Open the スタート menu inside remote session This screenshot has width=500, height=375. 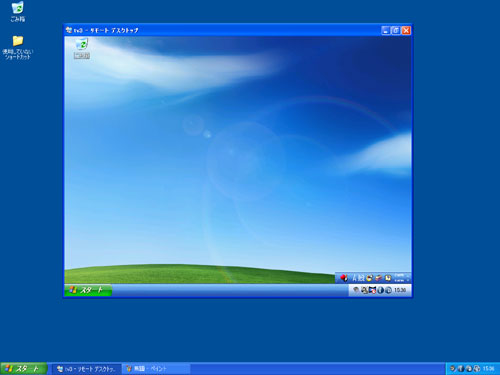tap(88, 290)
